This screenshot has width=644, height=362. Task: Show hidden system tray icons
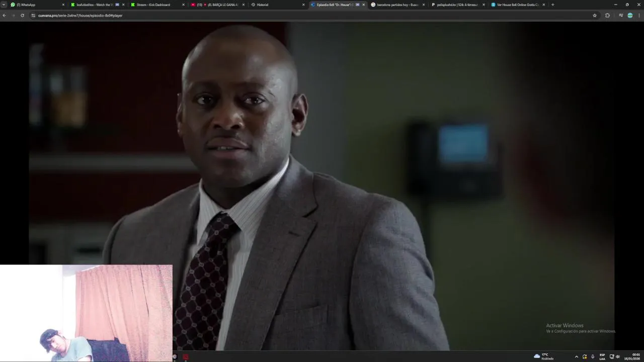(x=577, y=356)
